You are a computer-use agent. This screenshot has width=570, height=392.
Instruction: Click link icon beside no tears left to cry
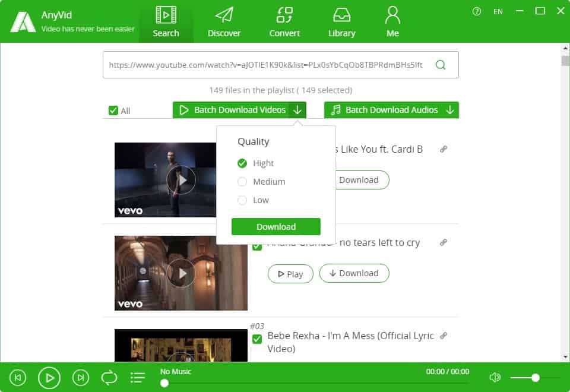coord(443,242)
